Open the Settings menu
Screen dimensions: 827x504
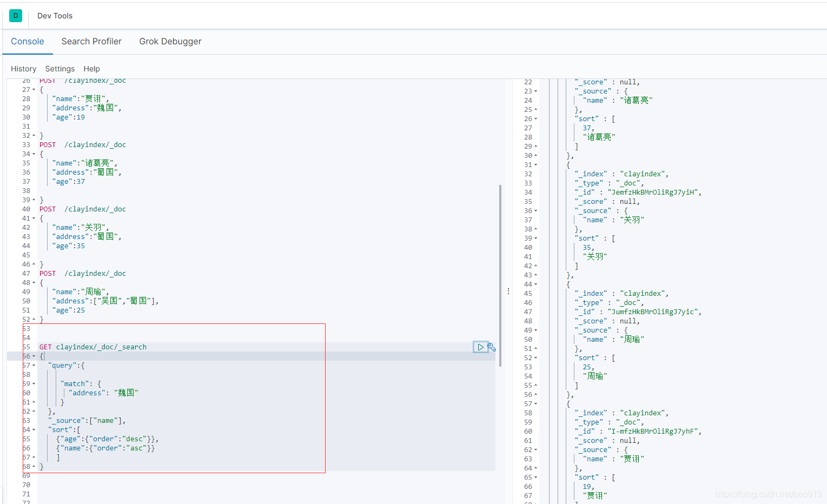point(60,69)
